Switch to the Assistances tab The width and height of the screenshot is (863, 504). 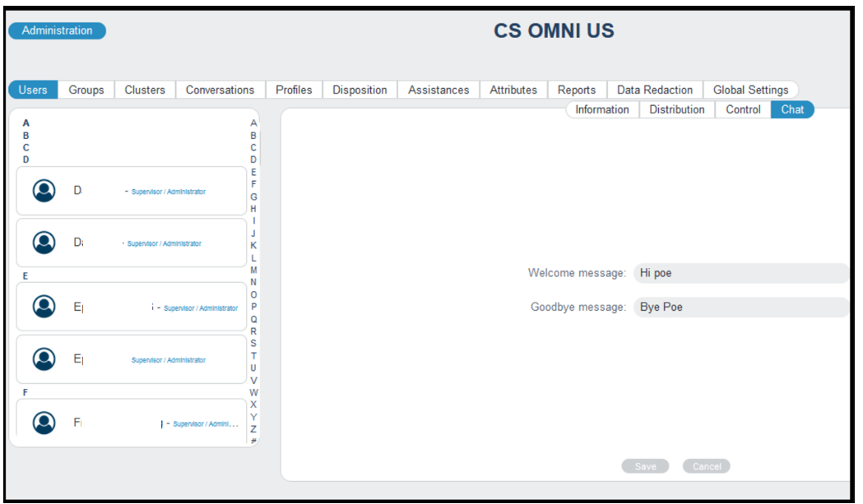coord(438,90)
